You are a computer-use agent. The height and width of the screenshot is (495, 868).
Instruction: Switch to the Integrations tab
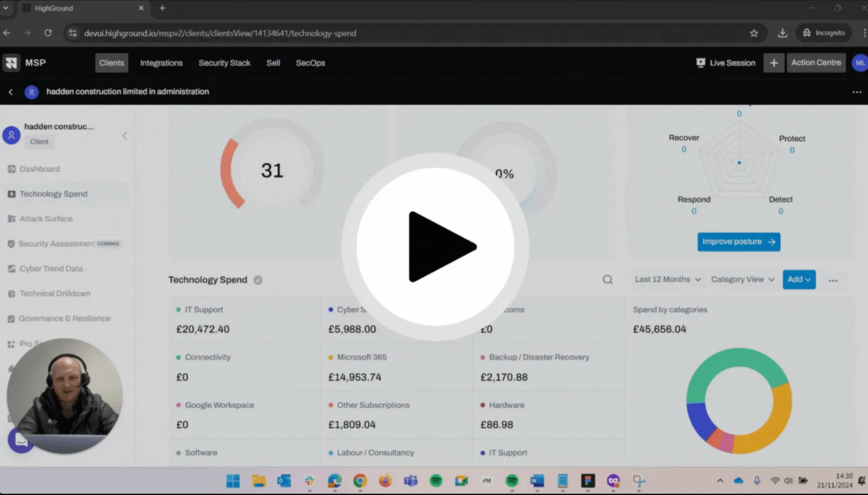pos(161,63)
